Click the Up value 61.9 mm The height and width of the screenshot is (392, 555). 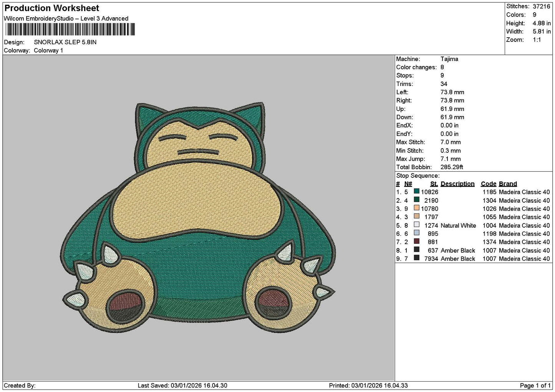pyautogui.click(x=452, y=109)
